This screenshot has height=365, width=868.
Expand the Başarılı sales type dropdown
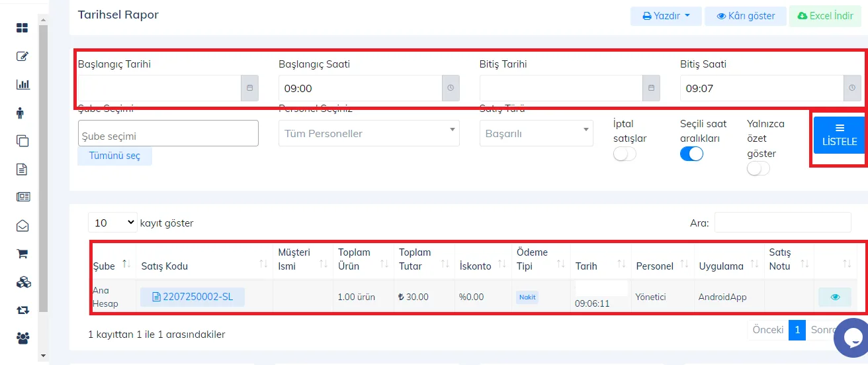[x=537, y=133]
